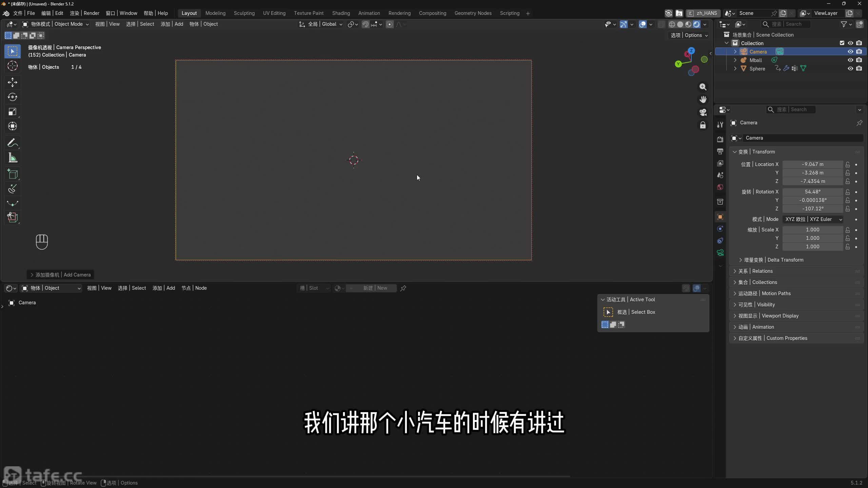Click the Toggle camera view icon

[703, 112]
